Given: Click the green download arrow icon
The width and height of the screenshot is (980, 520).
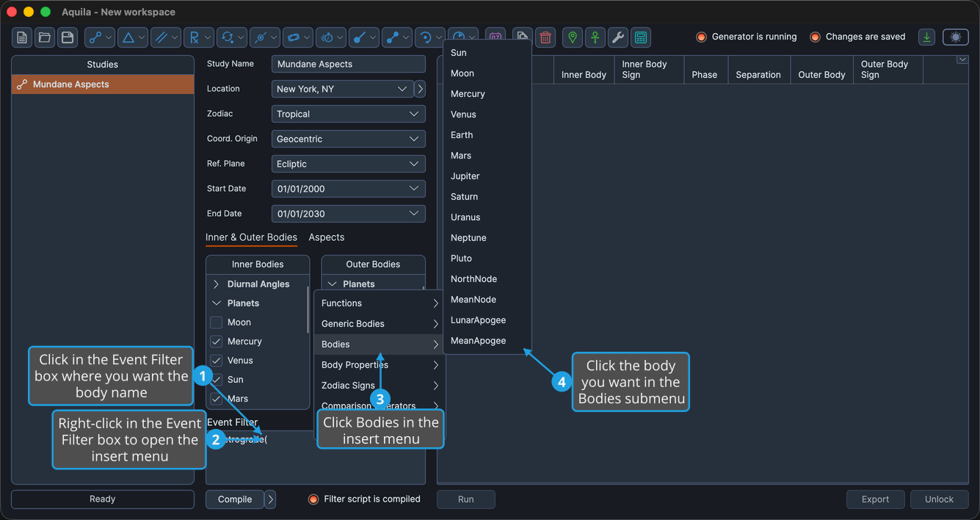Looking at the screenshot, I should click(927, 37).
